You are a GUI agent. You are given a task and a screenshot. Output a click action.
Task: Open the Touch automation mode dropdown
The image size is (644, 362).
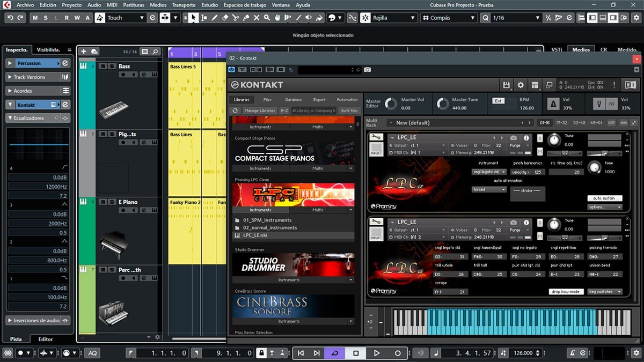pos(126,18)
